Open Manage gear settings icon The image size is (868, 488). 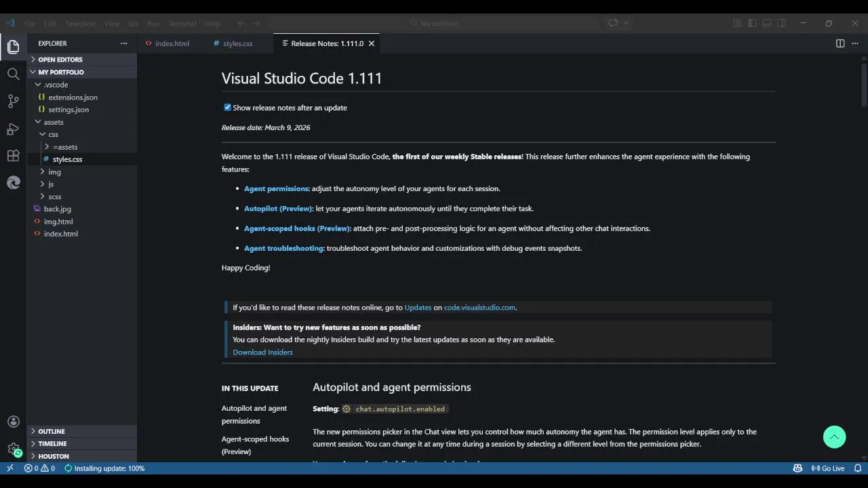click(x=13, y=449)
